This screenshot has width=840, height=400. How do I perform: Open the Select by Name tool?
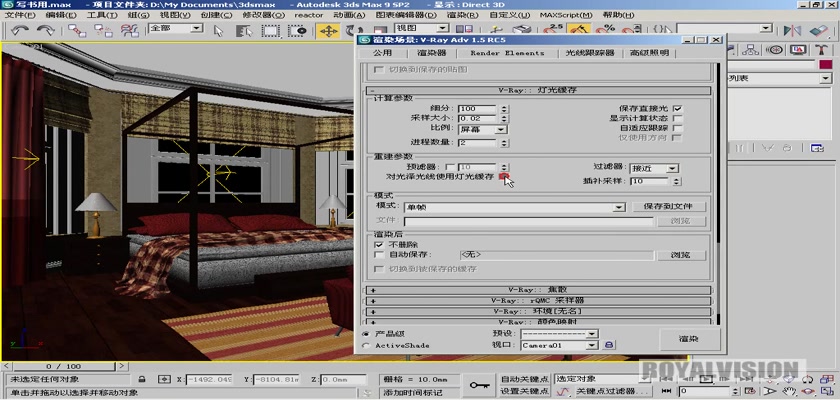tap(244, 31)
